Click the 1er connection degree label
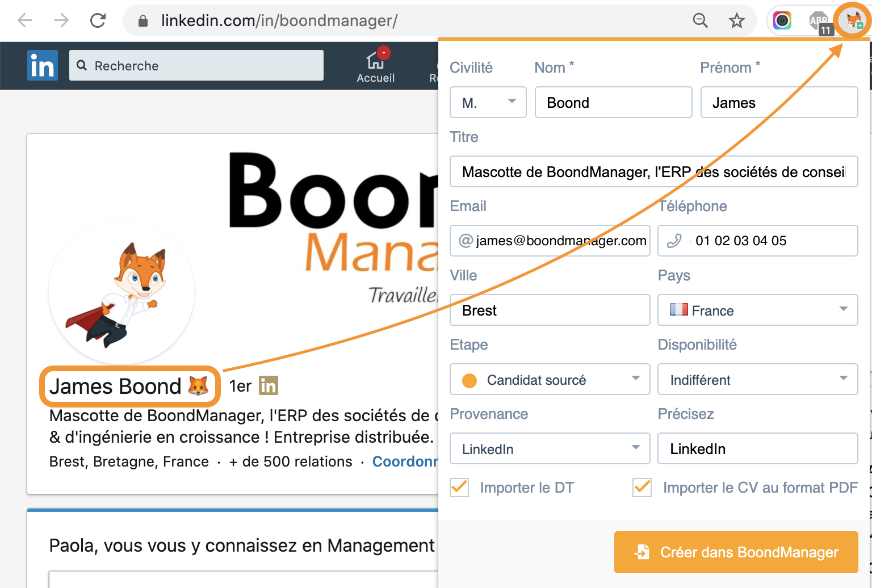Image resolution: width=872 pixels, height=588 pixels. [240, 387]
